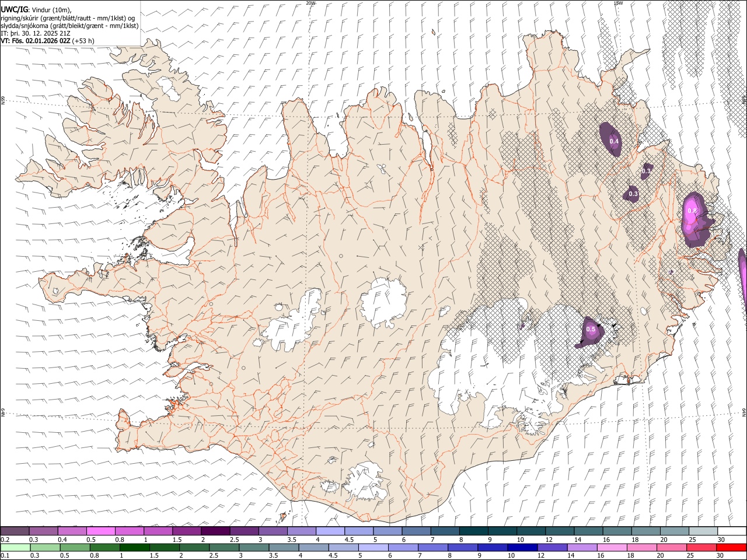Pick the darkest green 1 swatch in the lower legend
The height and width of the screenshot is (560, 747).
click(x=134, y=547)
